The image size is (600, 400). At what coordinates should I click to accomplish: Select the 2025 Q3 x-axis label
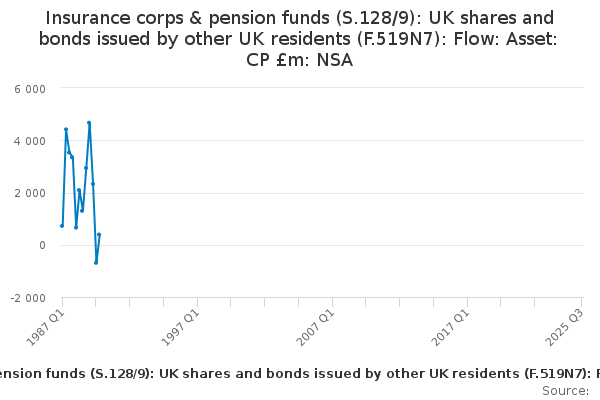pos(565,327)
